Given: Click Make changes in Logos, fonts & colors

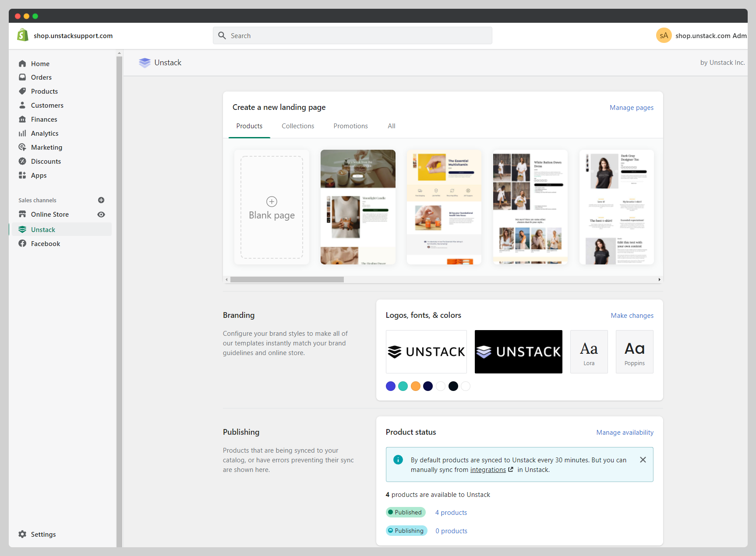Looking at the screenshot, I should point(632,315).
